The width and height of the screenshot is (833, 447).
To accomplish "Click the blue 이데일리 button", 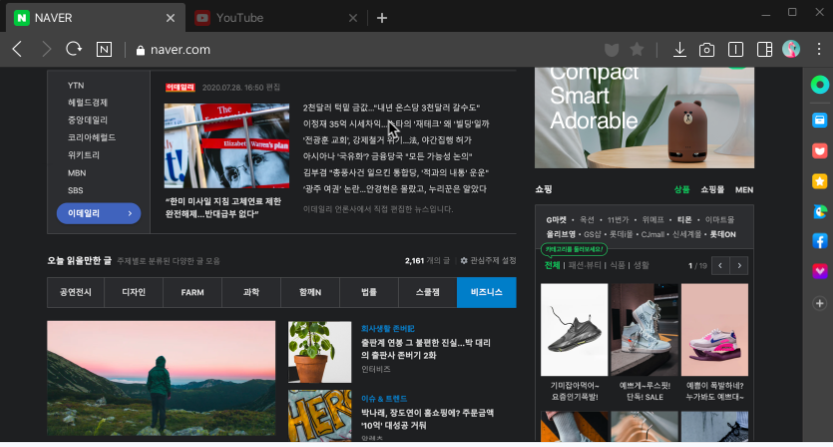I will pyautogui.click(x=99, y=213).
